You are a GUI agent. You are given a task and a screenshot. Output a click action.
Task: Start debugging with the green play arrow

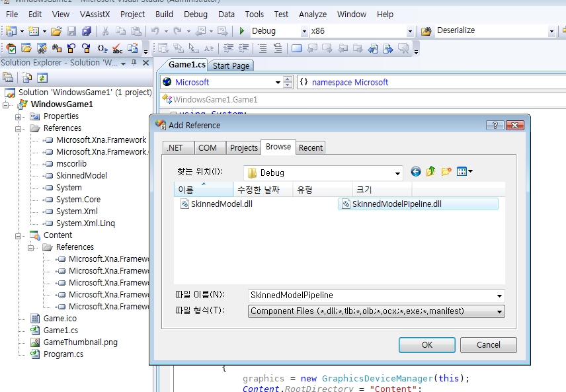click(x=242, y=31)
